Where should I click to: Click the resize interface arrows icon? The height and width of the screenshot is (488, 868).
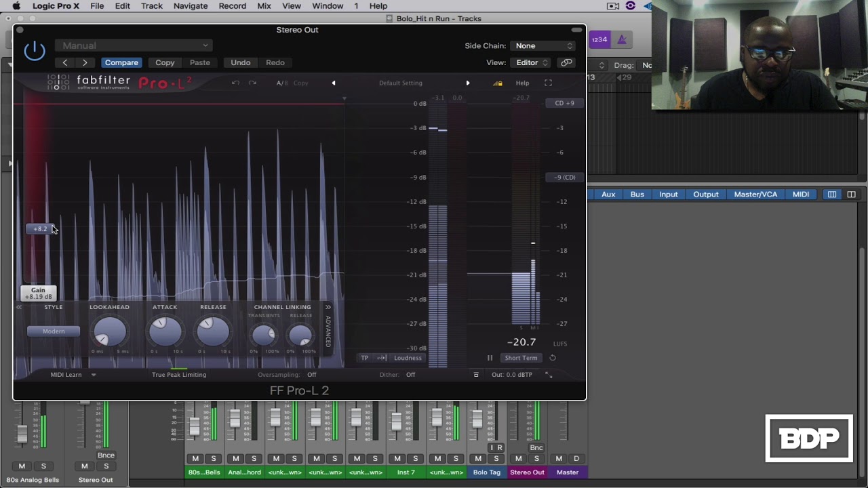coord(549,374)
